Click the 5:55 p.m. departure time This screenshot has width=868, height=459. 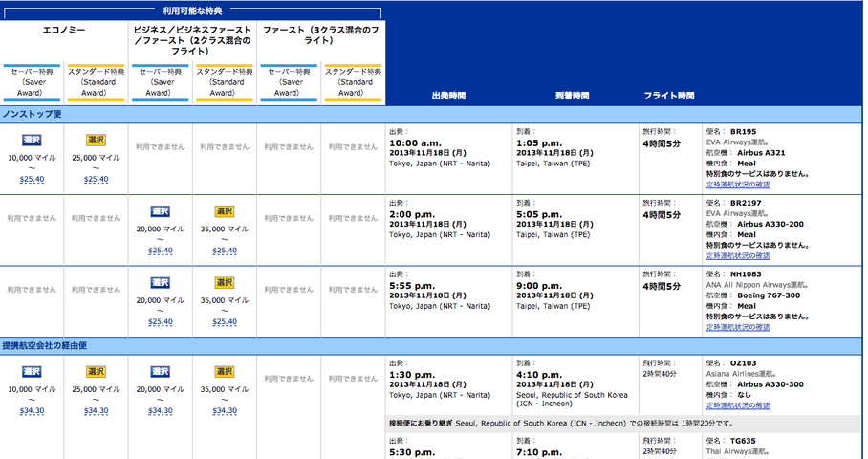point(412,286)
